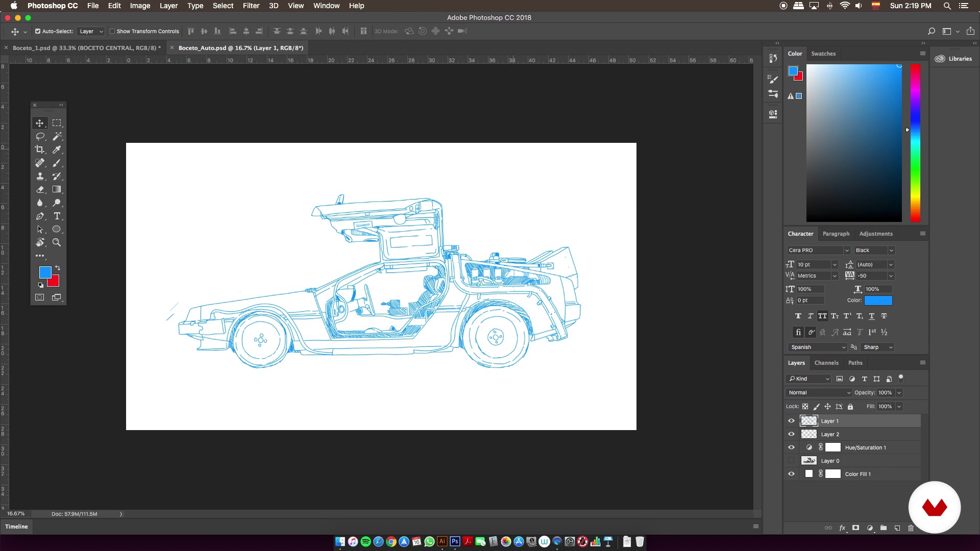This screenshot has width=980, height=551.
Task: Select the Clone Stamp tool
Action: (39, 176)
